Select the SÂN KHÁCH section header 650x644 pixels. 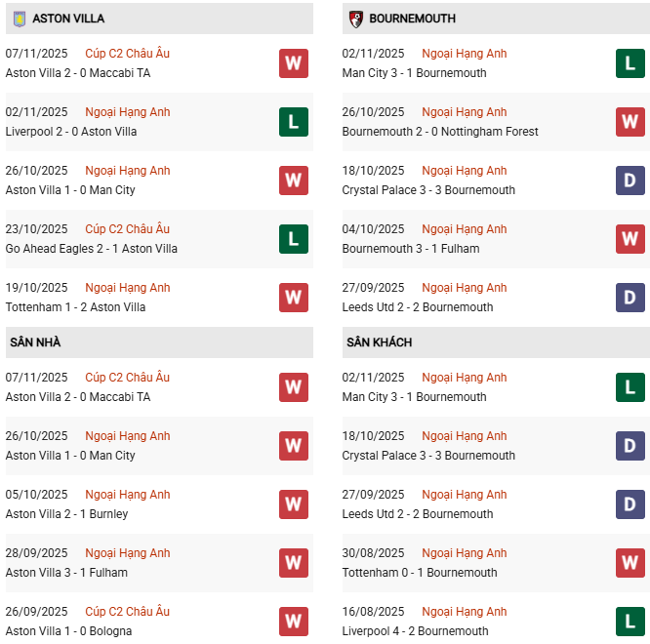[x=379, y=342]
